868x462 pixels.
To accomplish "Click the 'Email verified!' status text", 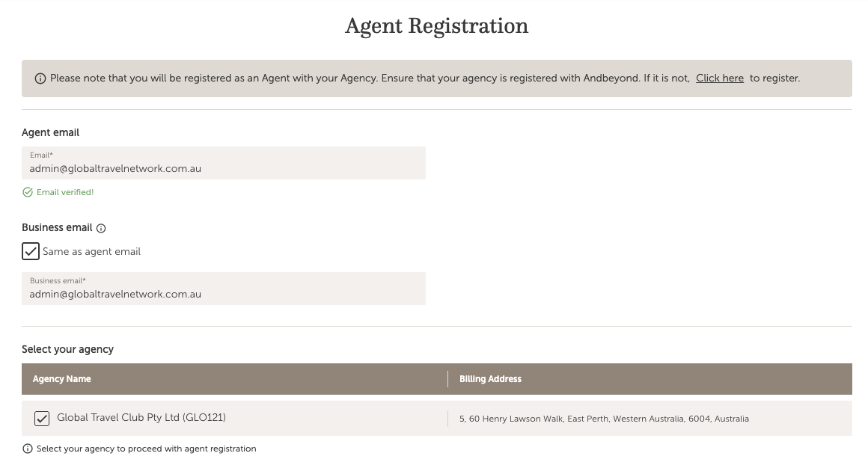I will tap(65, 192).
